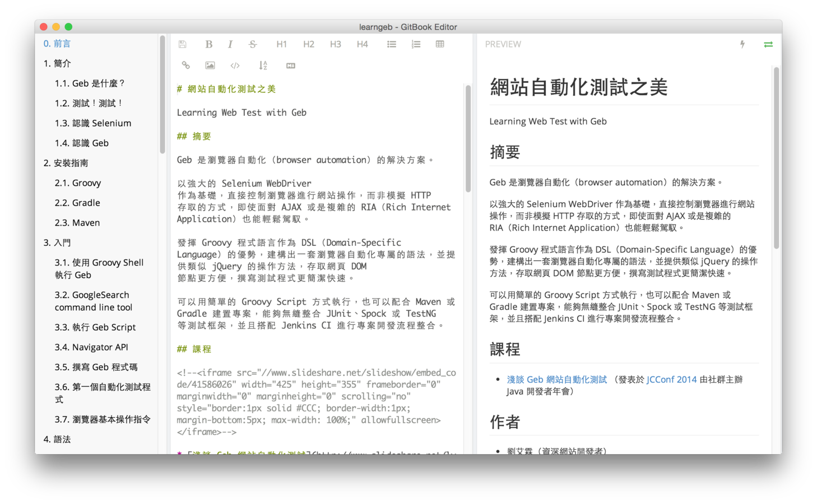Viewport: 817px width, 504px height.
Task: Open section 1.4. 認識 Geb
Action: point(82,143)
